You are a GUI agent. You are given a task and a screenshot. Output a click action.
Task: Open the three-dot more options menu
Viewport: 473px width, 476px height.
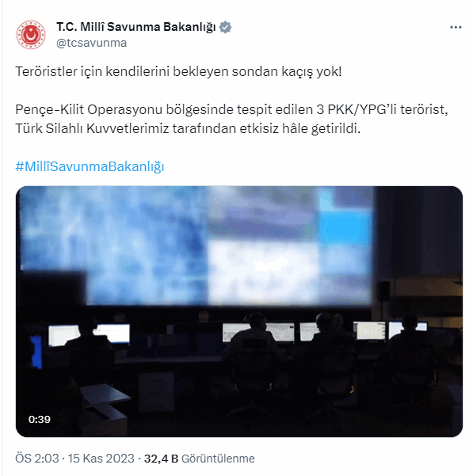456,27
